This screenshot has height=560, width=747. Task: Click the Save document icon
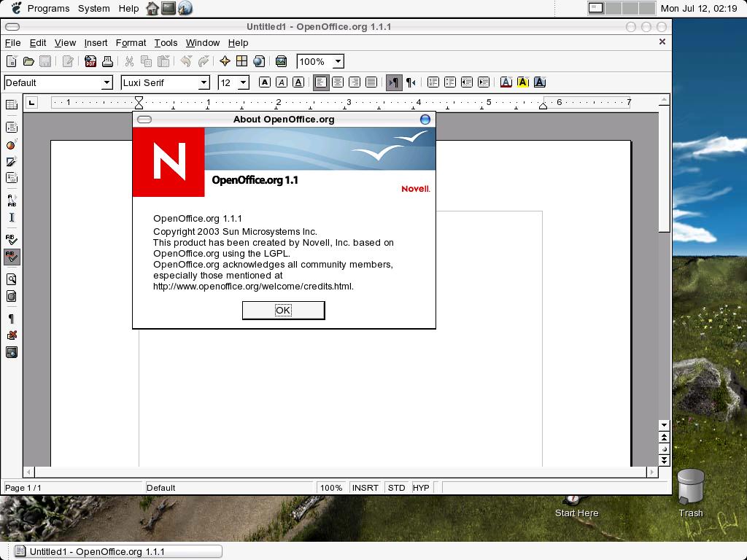pyautogui.click(x=45, y=61)
